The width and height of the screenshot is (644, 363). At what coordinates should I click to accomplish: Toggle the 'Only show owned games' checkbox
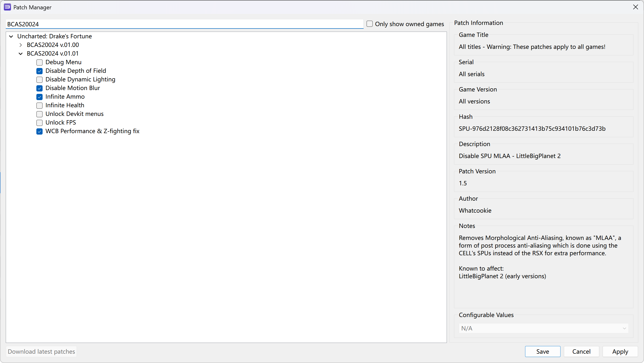coord(370,24)
